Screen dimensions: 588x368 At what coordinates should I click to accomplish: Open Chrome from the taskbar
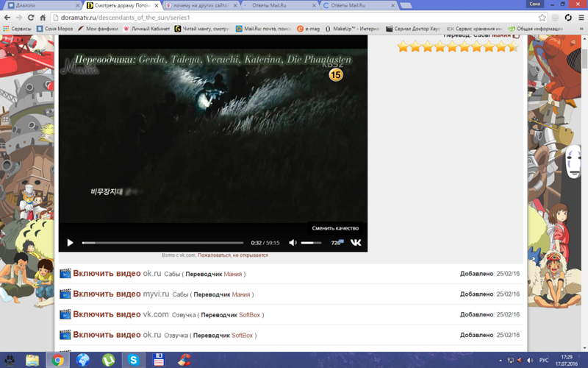(x=58, y=360)
